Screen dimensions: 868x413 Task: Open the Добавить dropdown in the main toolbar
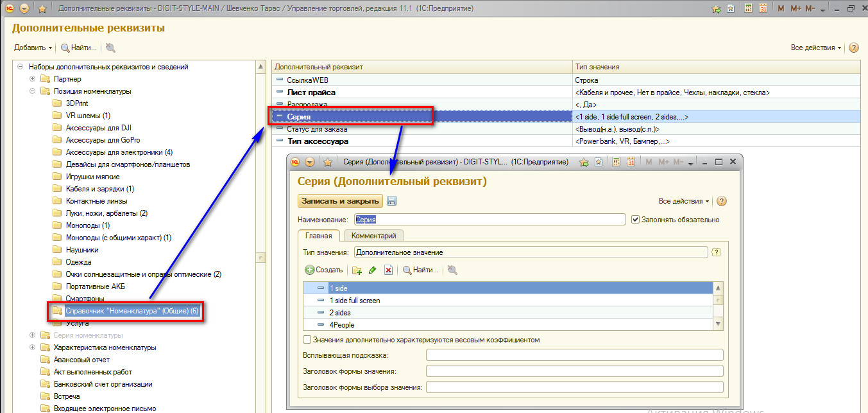point(33,48)
